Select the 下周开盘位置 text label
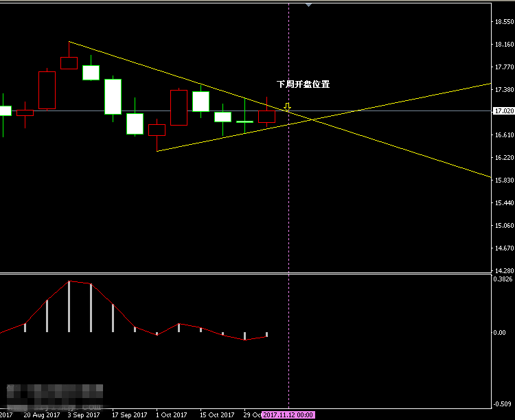The image size is (515, 420). click(x=303, y=84)
